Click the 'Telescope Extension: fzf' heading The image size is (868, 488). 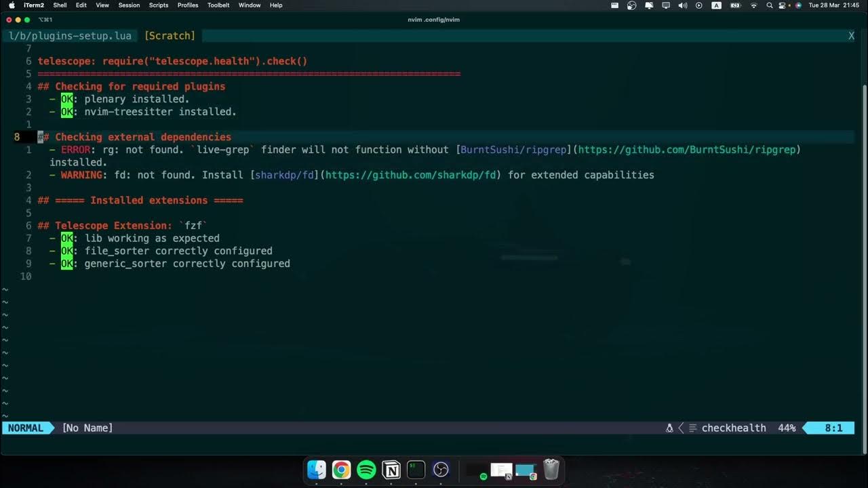click(x=123, y=226)
